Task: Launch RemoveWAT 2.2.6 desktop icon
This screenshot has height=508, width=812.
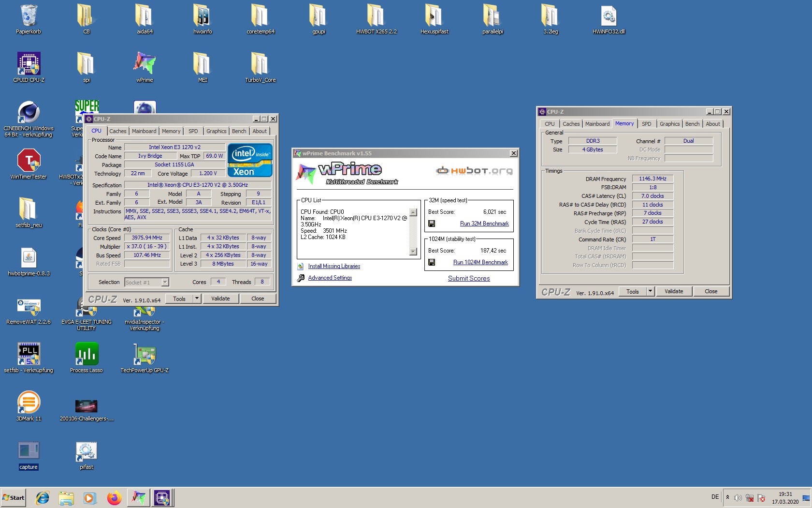Action: 29,311
